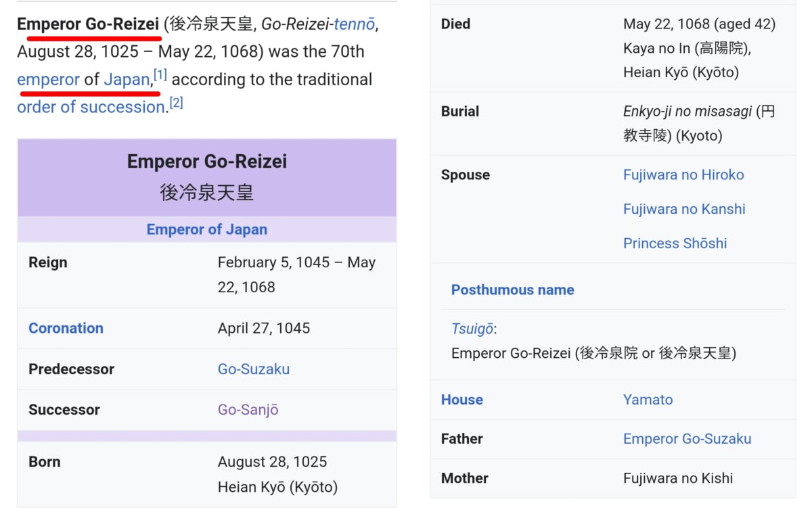The width and height of the screenshot is (812, 508).
Task: Open successor 'Go-Sanjō' link
Action: tap(248, 409)
